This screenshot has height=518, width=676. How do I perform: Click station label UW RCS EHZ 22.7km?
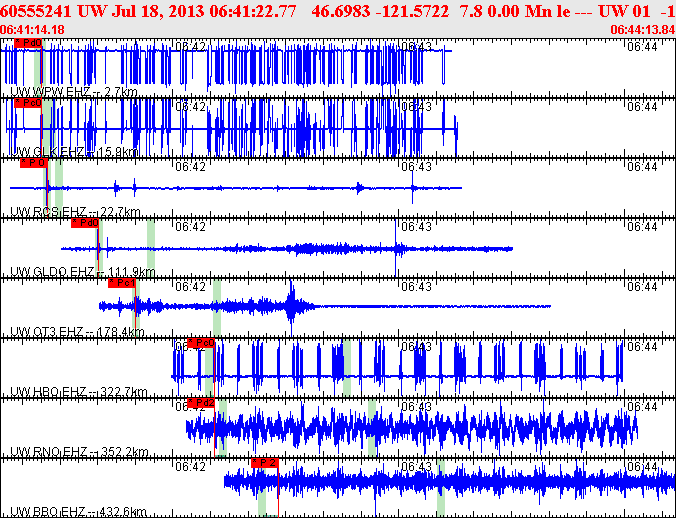[75, 212]
